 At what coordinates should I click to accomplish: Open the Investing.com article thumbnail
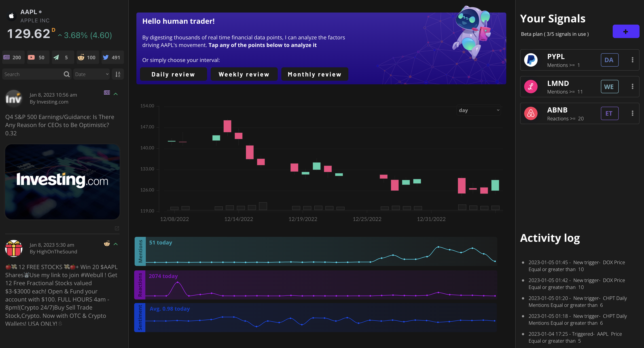coord(62,182)
